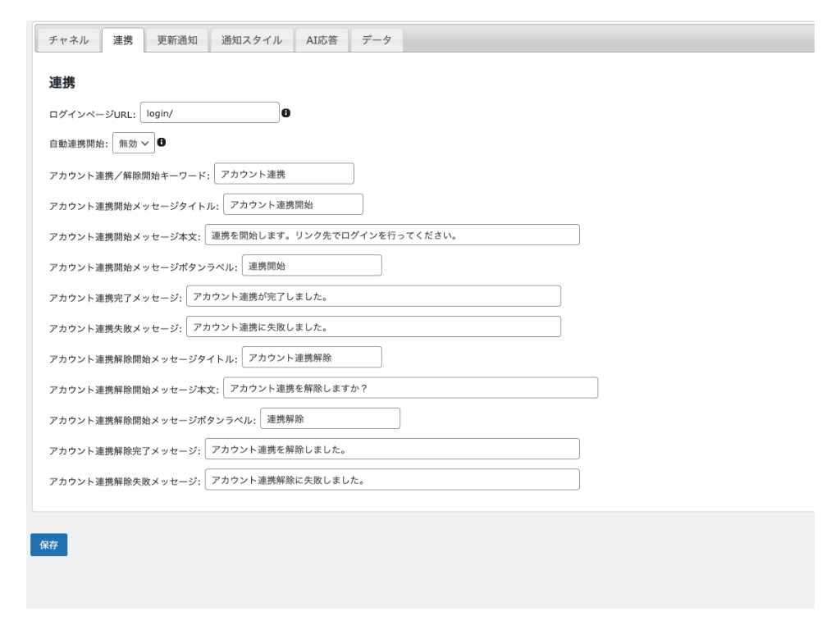This screenshot has height=630, width=840.
Task: Click the 自動連携開始: label
Action: [78, 144]
